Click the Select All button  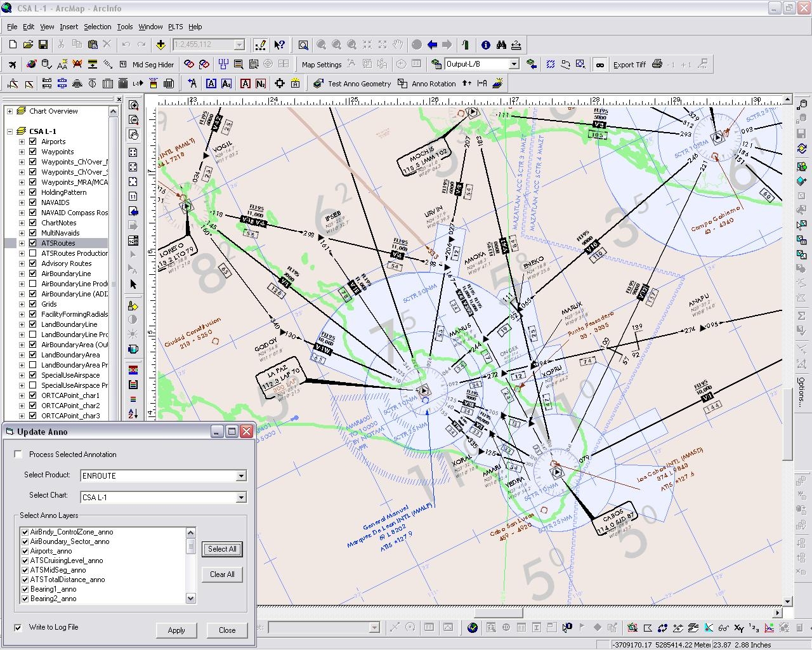pyautogui.click(x=222, y=549)
